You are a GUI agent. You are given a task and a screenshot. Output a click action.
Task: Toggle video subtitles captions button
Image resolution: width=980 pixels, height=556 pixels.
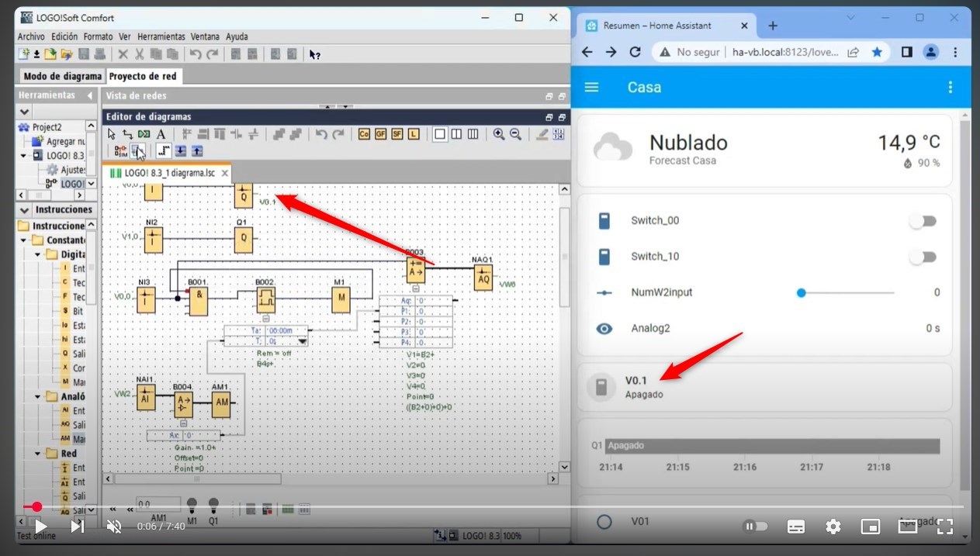796,527
